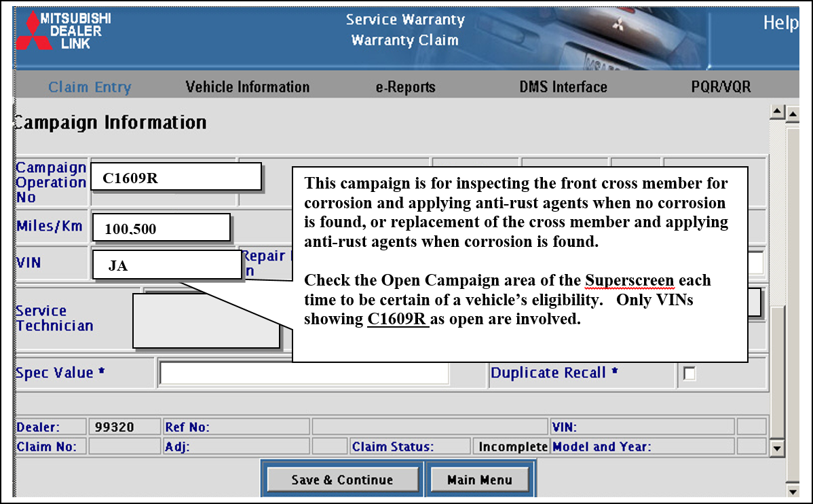Select the Service Technician box
813x504 pixels.
[206, 321]
